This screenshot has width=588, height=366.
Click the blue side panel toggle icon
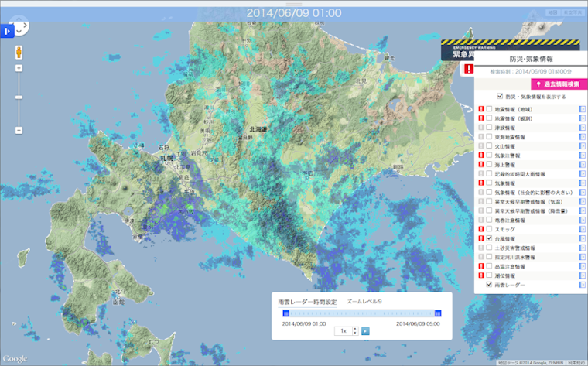click(7, 31)
